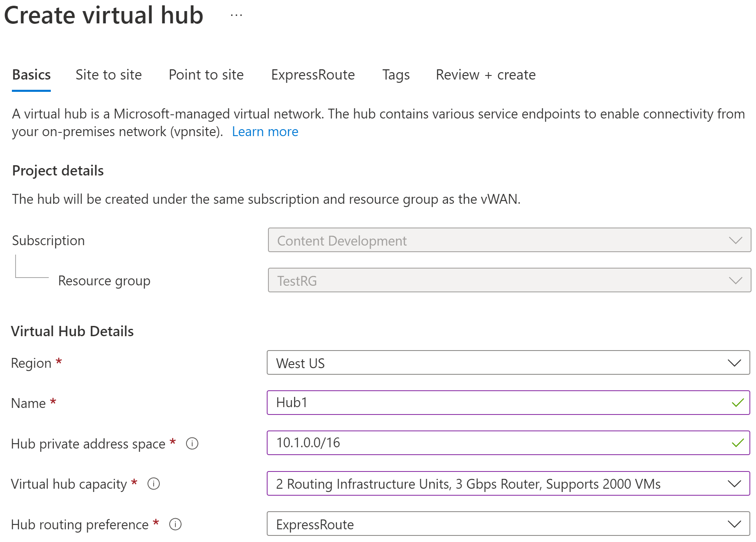Open the Resource group TestRG dropdown
Viewport: 756px width, 542px height.
point(736,280)
